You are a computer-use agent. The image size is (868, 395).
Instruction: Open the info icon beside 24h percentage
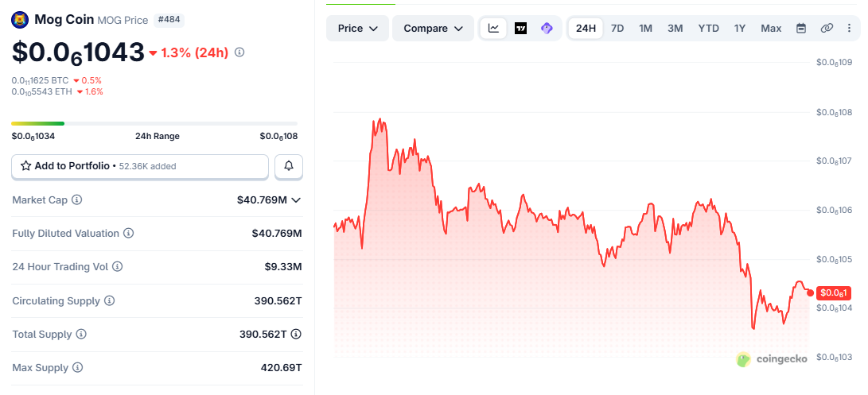click(239, 52)
